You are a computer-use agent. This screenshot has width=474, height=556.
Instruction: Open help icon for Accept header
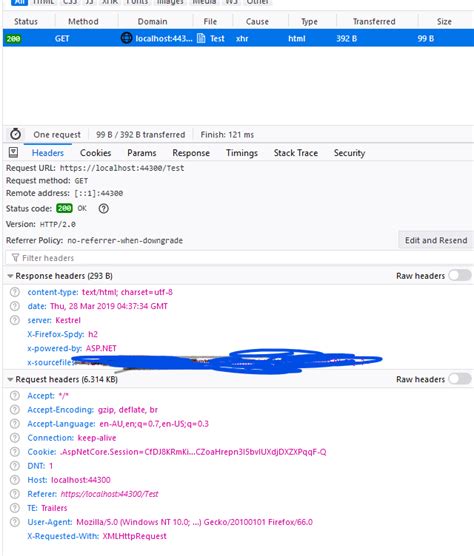click(x=15, y=396)
